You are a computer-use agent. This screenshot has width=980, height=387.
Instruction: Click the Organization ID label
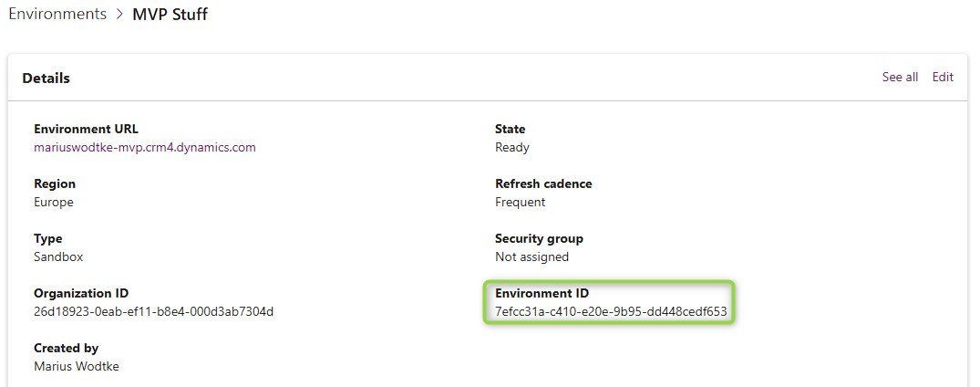81,293
